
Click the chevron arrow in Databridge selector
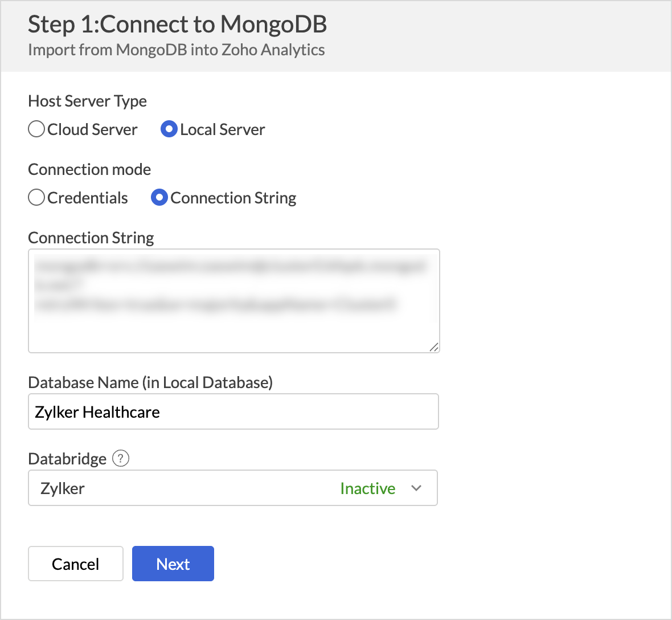point(416,488)
